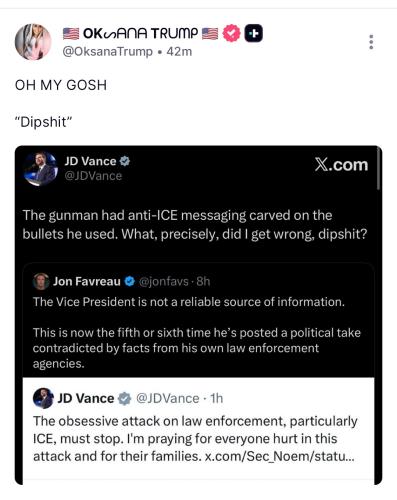This screenshot has width=397, height=500.
Task: Open the @jonfavs handle
Action: point(163,282)
